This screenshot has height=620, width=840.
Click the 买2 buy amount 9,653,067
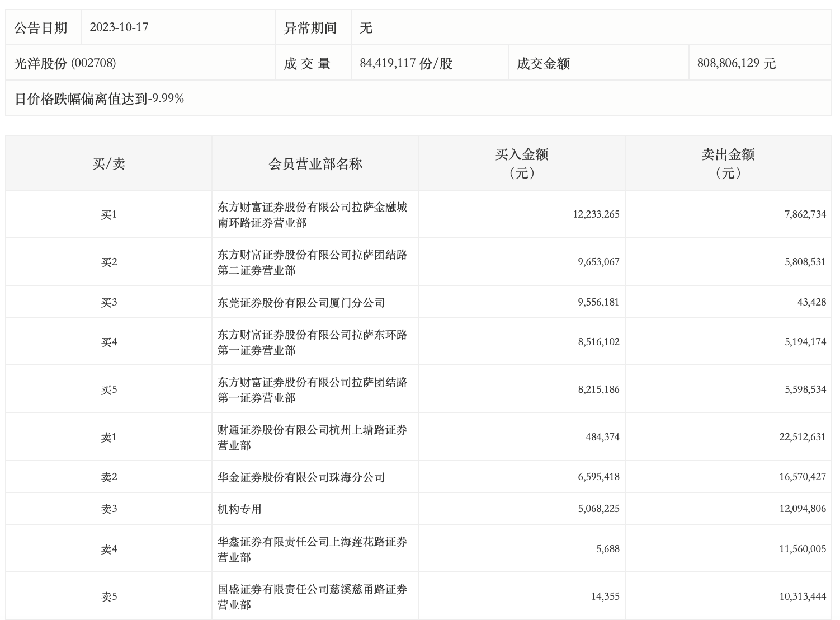[598, 262]
